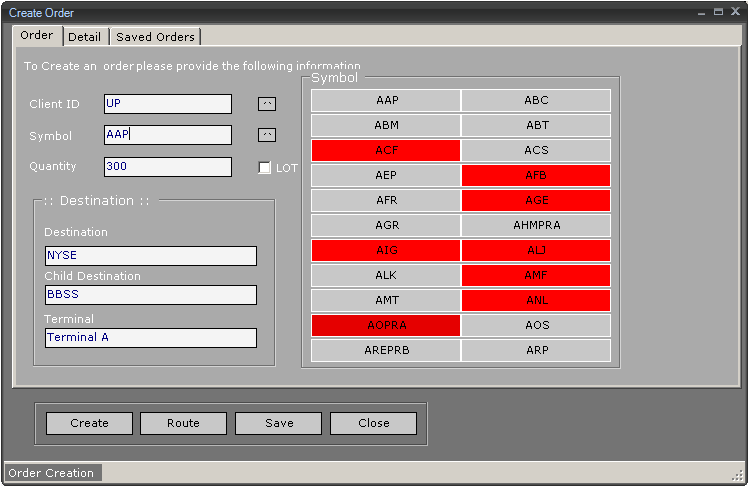Image resolution: width=749 pixels, height=487 pixels.
Task: Select the red AIG symbol cell
Action: click(386, 250)
